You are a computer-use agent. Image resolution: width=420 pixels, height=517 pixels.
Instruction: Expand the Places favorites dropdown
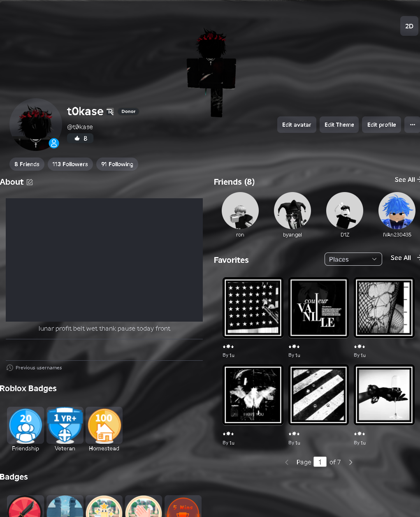coord(353,259)
